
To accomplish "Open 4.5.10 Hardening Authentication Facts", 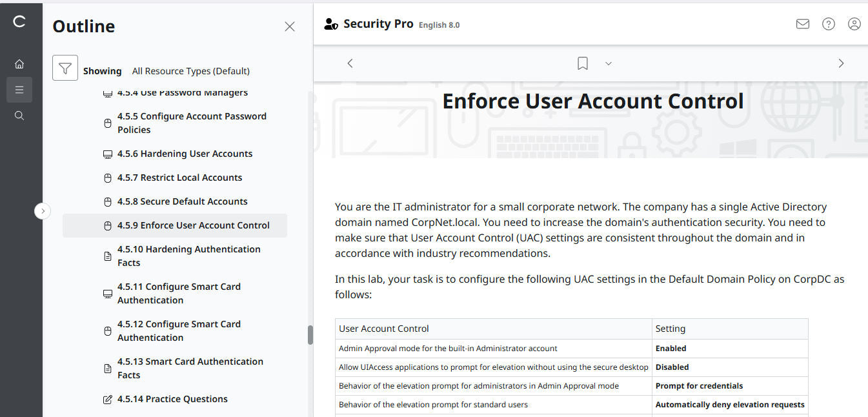I will 188,256.
